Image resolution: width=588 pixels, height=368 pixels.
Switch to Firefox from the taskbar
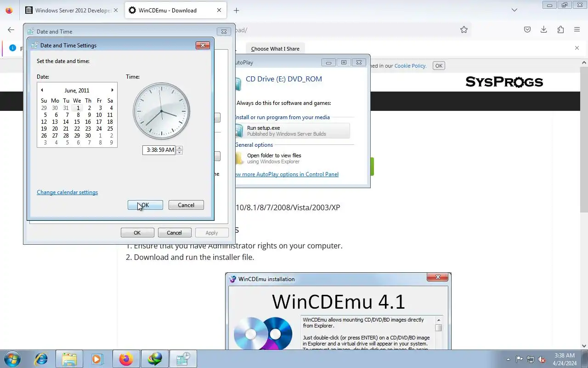(x=126, y=359)
